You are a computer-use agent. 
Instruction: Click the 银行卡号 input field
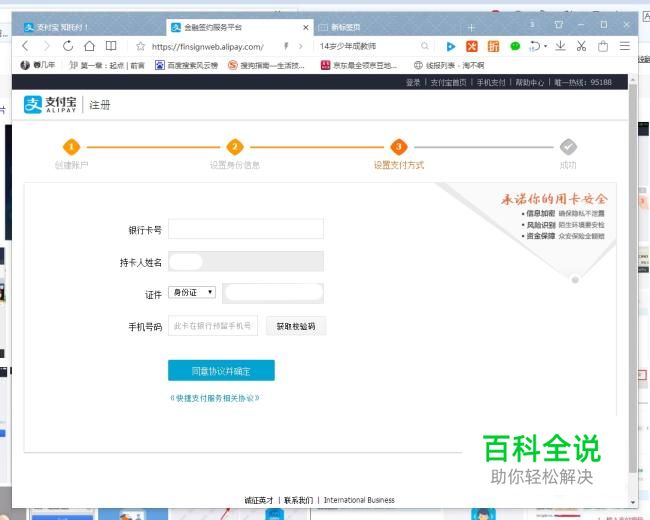[x=246, y=229]
